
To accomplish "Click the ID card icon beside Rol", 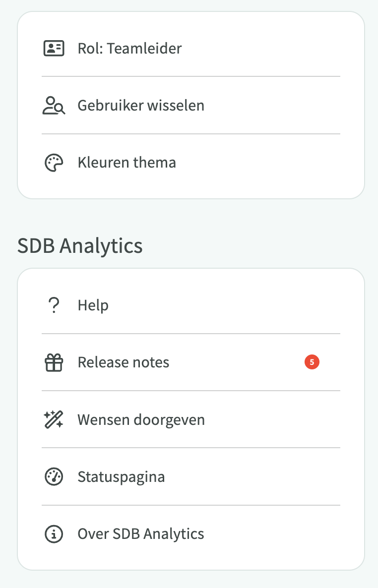I will click(x=54, y=48).
